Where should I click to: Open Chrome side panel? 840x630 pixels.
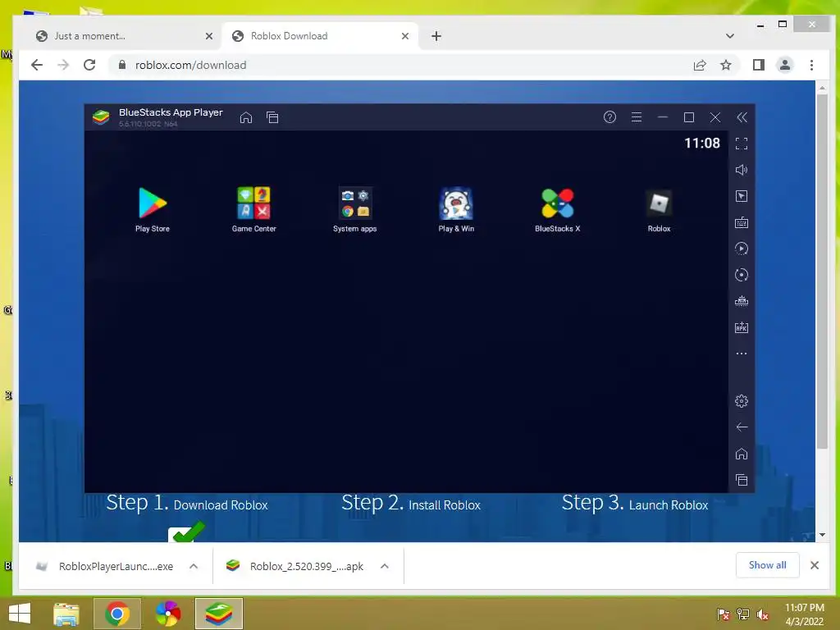click(759, 65)
